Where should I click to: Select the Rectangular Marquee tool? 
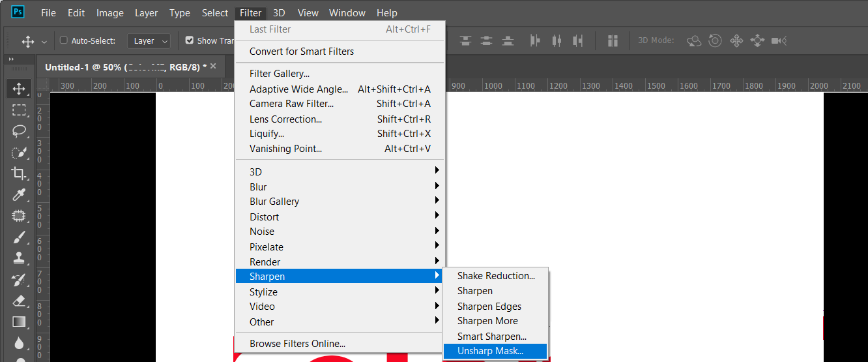19,110
